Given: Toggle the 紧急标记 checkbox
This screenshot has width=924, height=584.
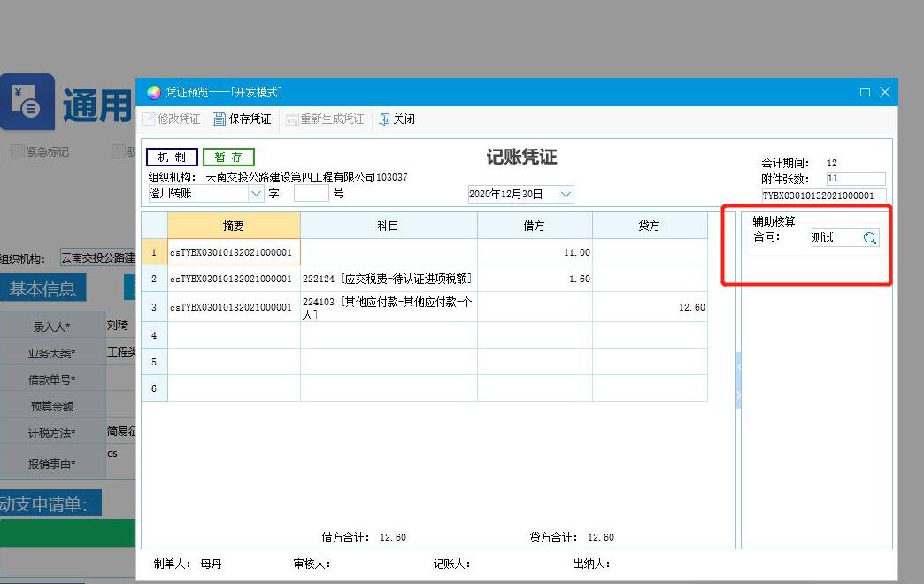Looking at the screenshot, I should (17, 151).
